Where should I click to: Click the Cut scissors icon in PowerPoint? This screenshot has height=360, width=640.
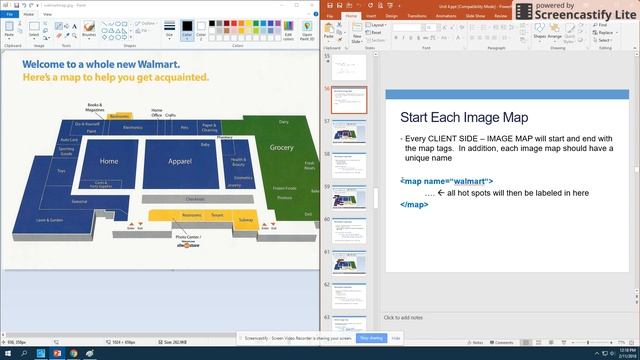(x=339, y=25)
